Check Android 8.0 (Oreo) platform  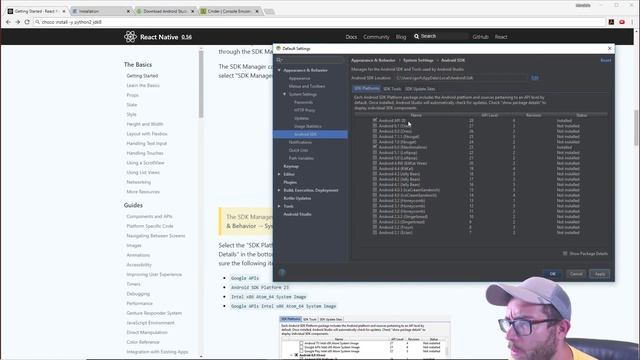coord(375,131)
